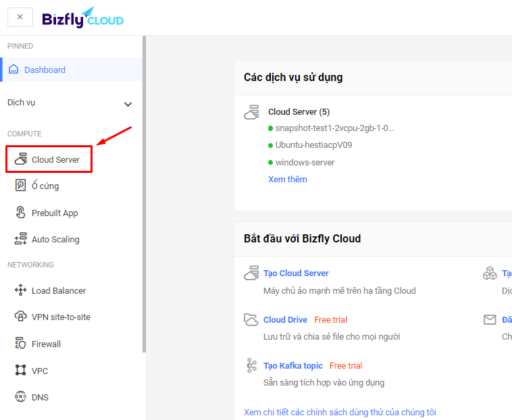Image resolution: width=512 pixels, height=420 pixels.
Task: Click the DNS globe icon
Action: point(20,396)
